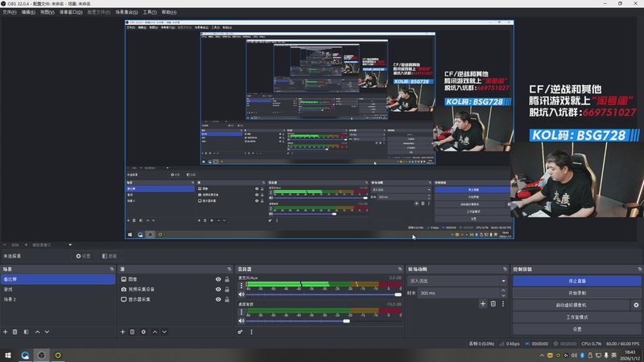Click 桌面音频 volume slider handle
Viewport: 644px width, 362px height.
[x=346, y=321]
